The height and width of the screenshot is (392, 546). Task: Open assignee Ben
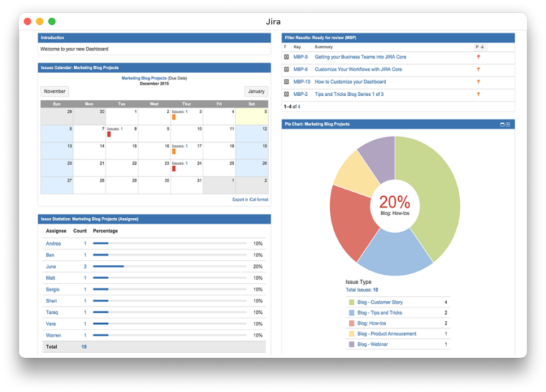50,255
